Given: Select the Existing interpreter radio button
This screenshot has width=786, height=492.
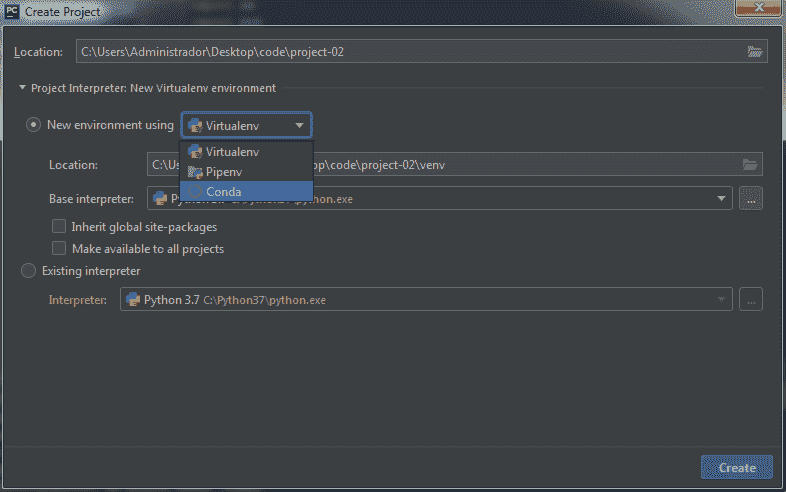Looking at the screenshot, I should coord(27,271).
